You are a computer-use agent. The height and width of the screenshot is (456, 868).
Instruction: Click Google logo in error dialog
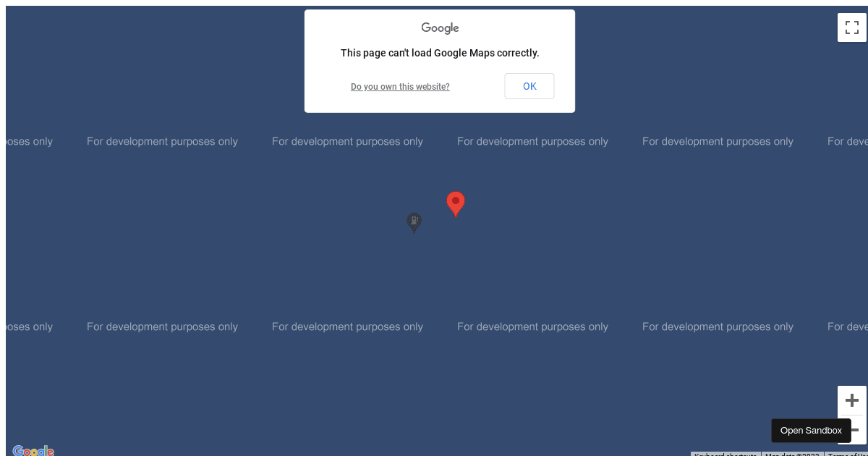coord(440,28)
